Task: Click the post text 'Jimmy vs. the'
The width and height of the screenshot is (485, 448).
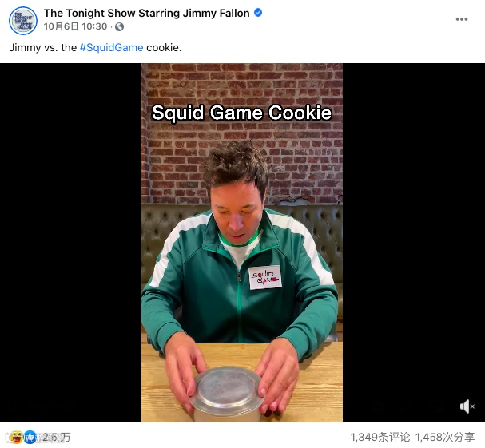Action: pos(43,48)
